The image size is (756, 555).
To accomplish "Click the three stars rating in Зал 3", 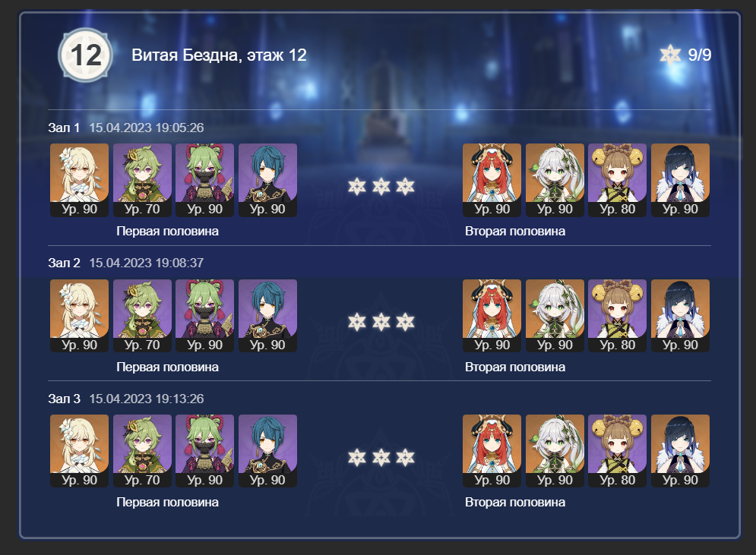I will (381, 457).
